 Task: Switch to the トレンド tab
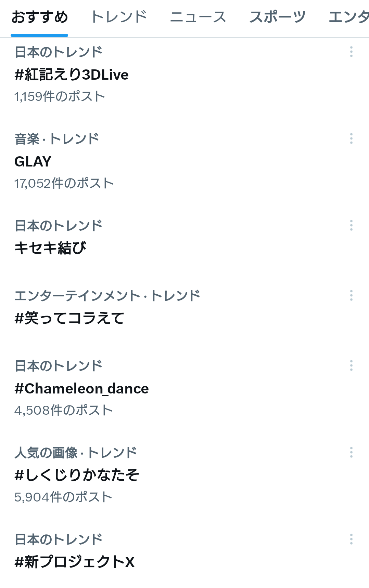(119, 17)
